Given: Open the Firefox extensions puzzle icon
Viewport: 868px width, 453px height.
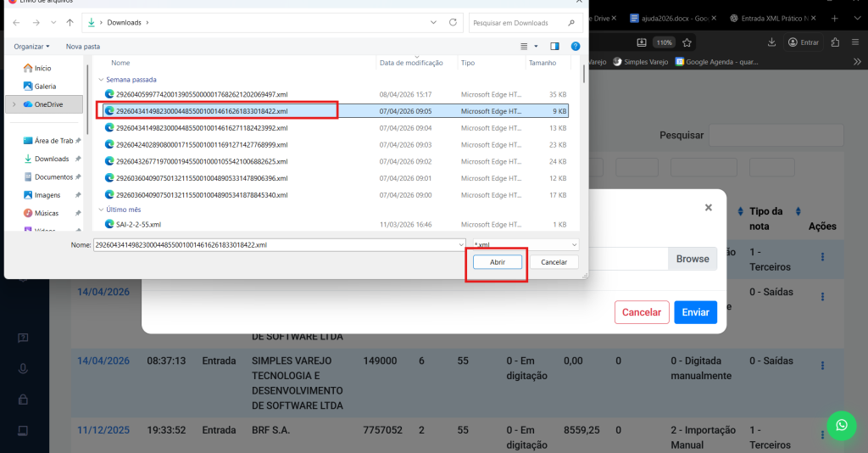Looking at the screenshot, I should point(836,42).
